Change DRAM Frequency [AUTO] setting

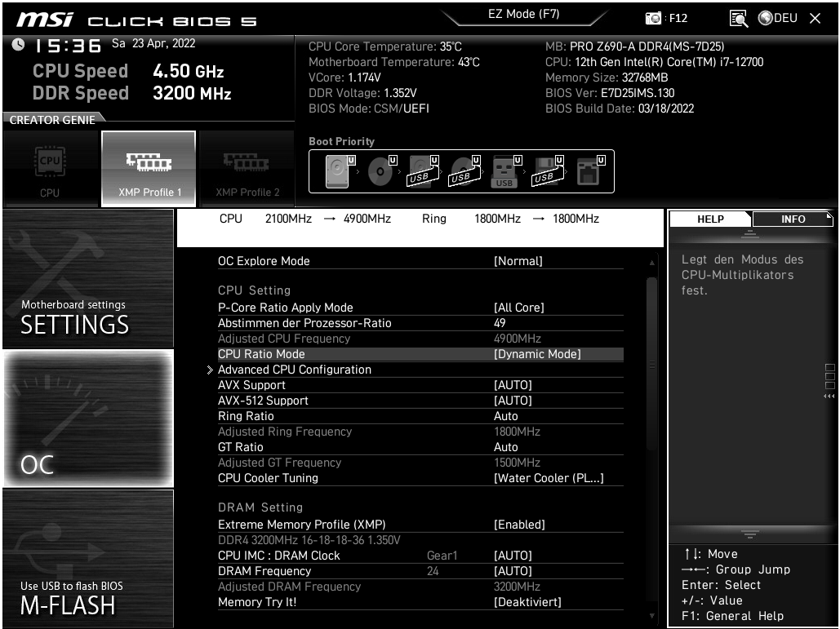click(420, 572)
